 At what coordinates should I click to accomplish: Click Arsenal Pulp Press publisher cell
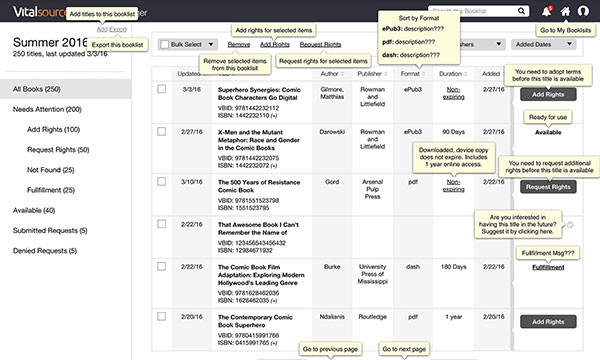tap(372, 189)
